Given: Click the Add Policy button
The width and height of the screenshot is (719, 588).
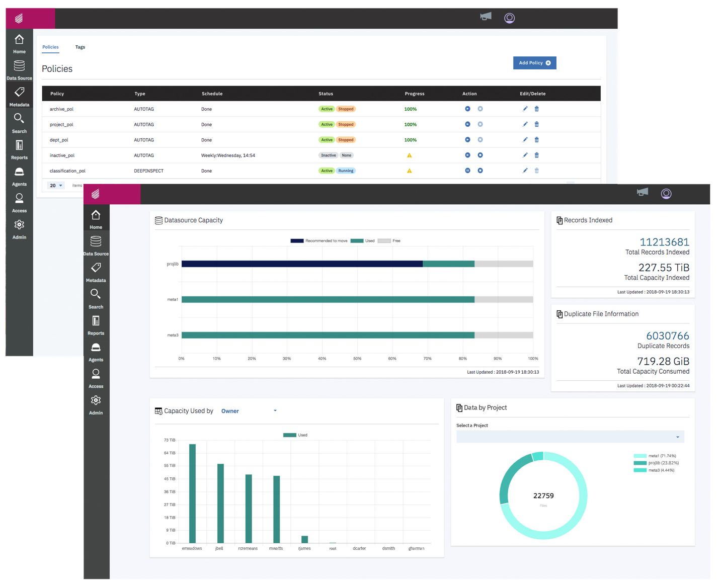Looking at the screenshot, I should click(534, 63).
